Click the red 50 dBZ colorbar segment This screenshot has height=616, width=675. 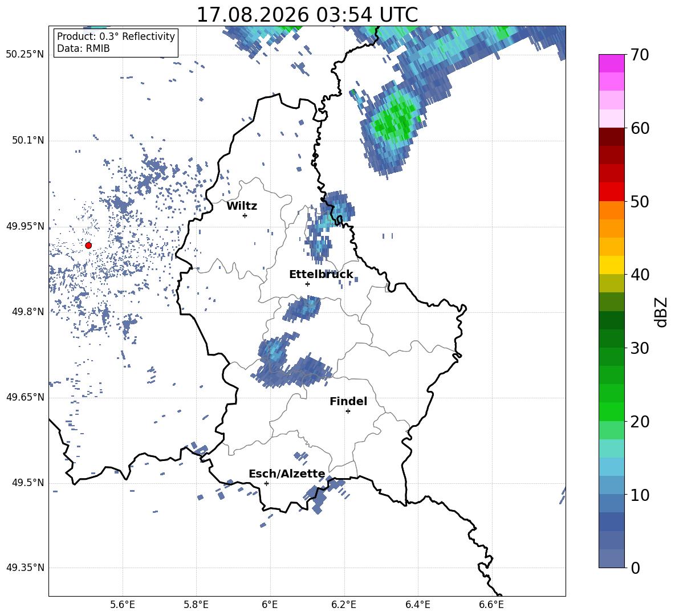(x=611, y=192)
